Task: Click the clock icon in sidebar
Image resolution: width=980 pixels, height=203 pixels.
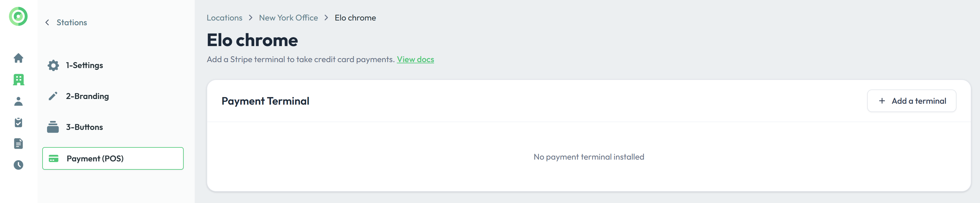Action: point(18,165)
